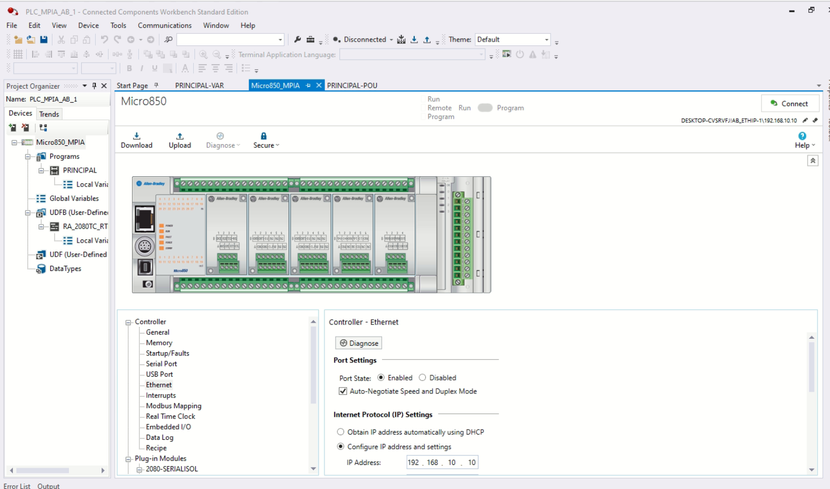Open the Output panel tab
This screenshot has height=489, width=830.
click(49, 485)
